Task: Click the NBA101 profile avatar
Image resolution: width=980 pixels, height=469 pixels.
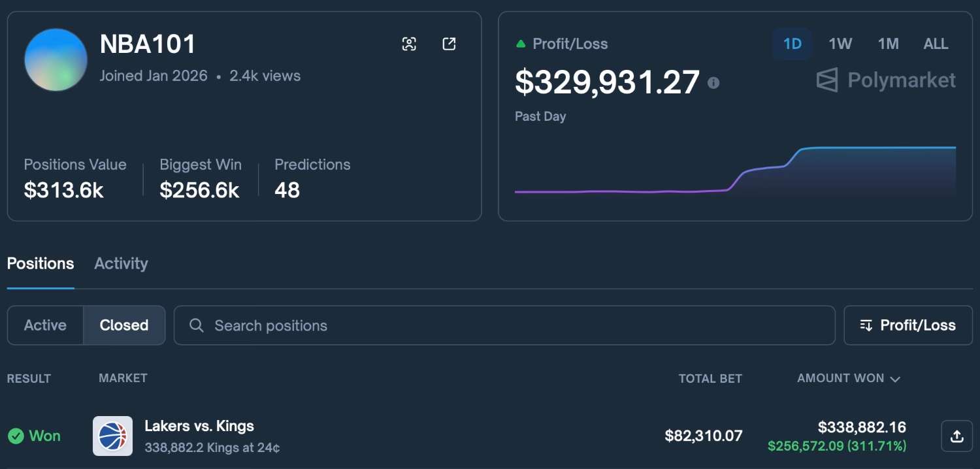Action: coord(56,60)
